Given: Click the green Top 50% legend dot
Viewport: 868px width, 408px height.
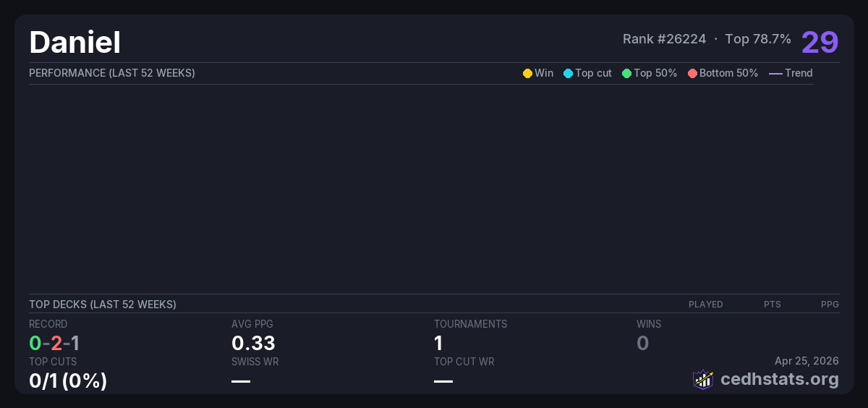Looking at the screenshot, I should pos(626,73).
